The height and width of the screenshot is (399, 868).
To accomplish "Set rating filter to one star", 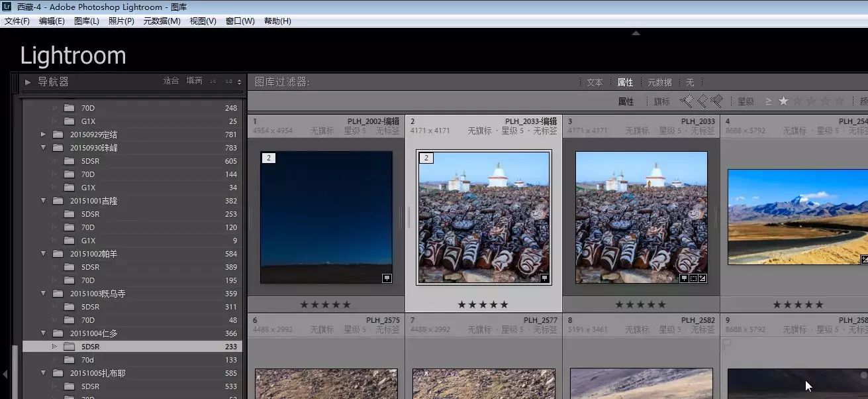I will (x=784, y=101).
